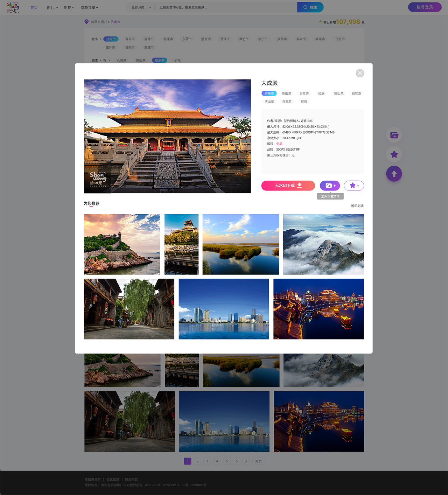Click the floating star favorites icon on the right edge
Image resolution: width=448 pixels, height=495 pixels.
point(394,154)
